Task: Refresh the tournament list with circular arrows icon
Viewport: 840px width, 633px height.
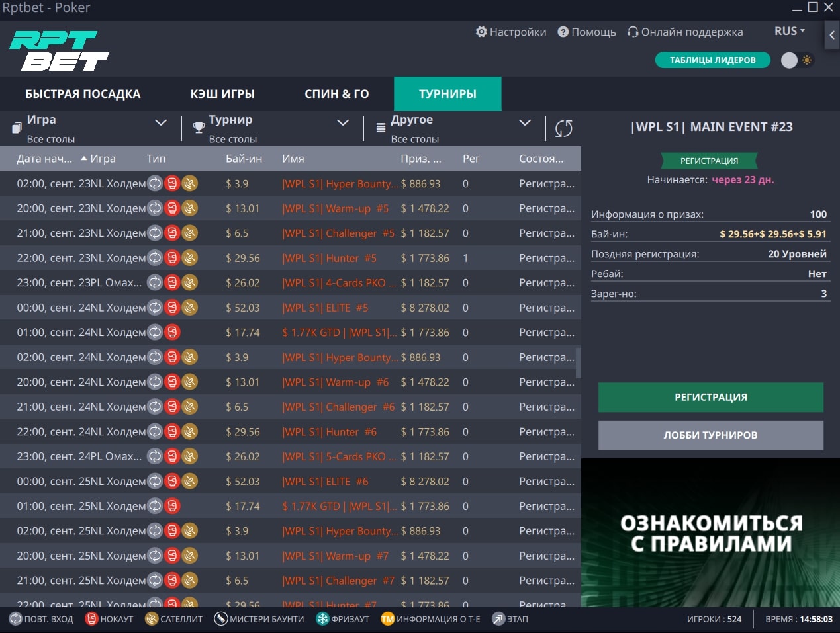Action: (563, 128)
